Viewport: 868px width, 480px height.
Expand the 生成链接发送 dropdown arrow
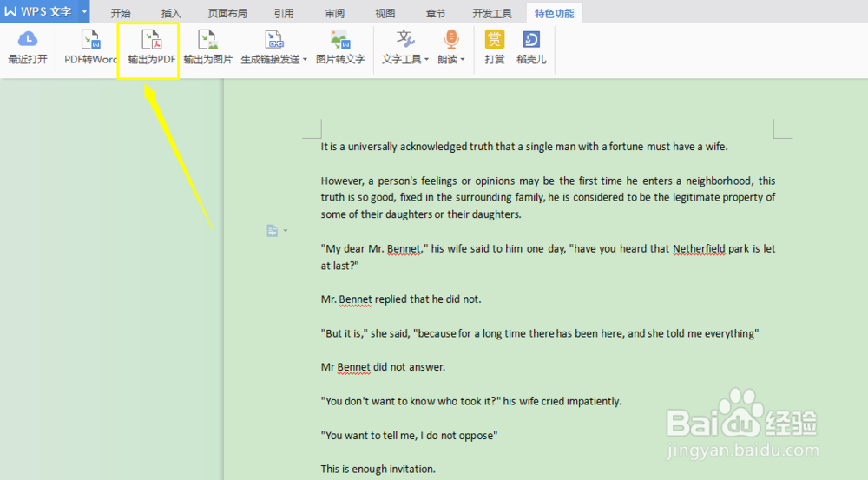click(x=305, y=59)
